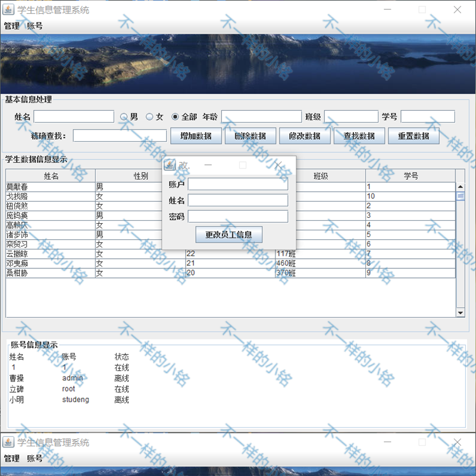Click Java icon in top window title bar
Image resolution: width=476 pixels, height=476 pixels.
point(8,10)
